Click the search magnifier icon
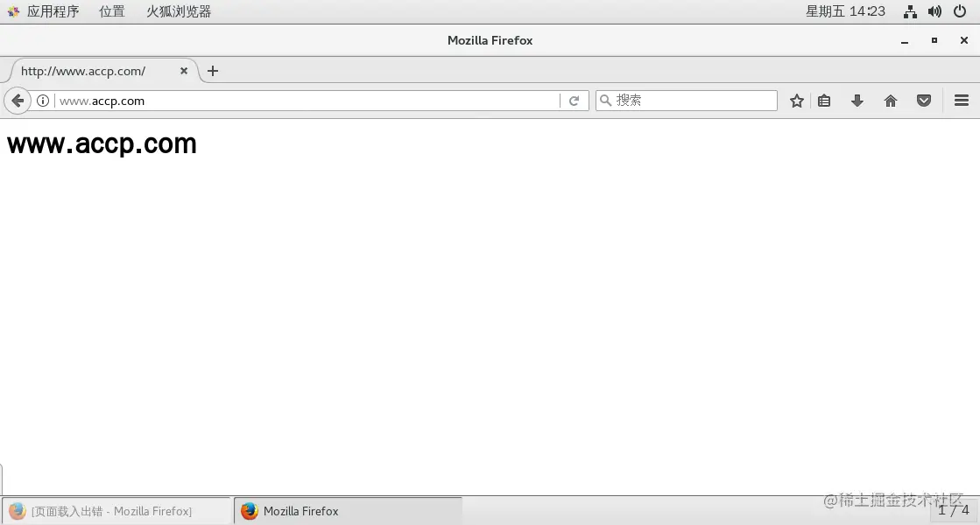The width and height of the screenshot is (980, 525). (606, 101)
